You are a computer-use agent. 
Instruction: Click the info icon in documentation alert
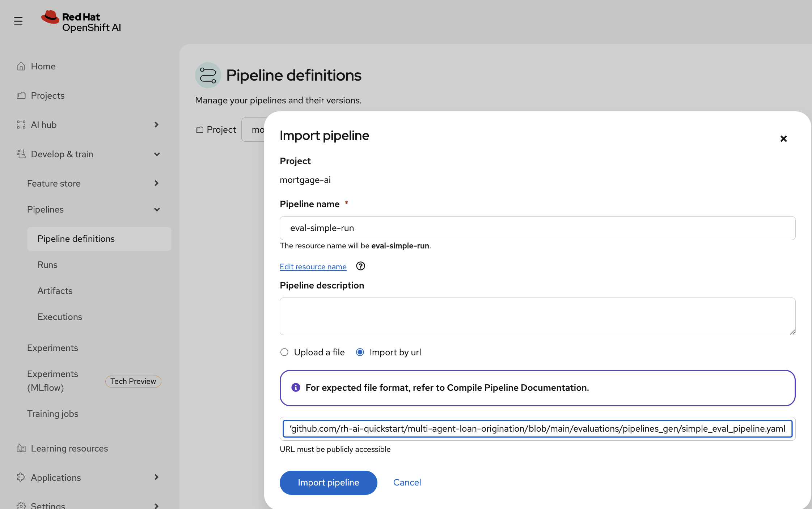pyautogui.click(x=296, y=388)
